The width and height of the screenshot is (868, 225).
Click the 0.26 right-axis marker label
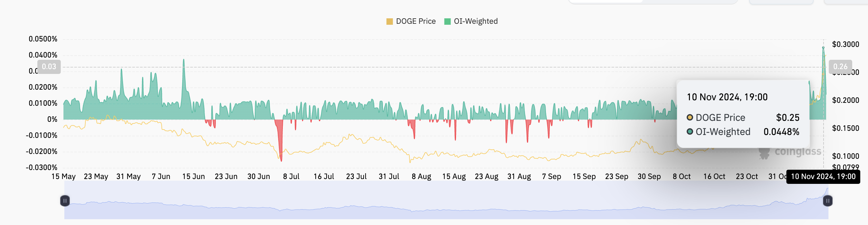(841, 67)
